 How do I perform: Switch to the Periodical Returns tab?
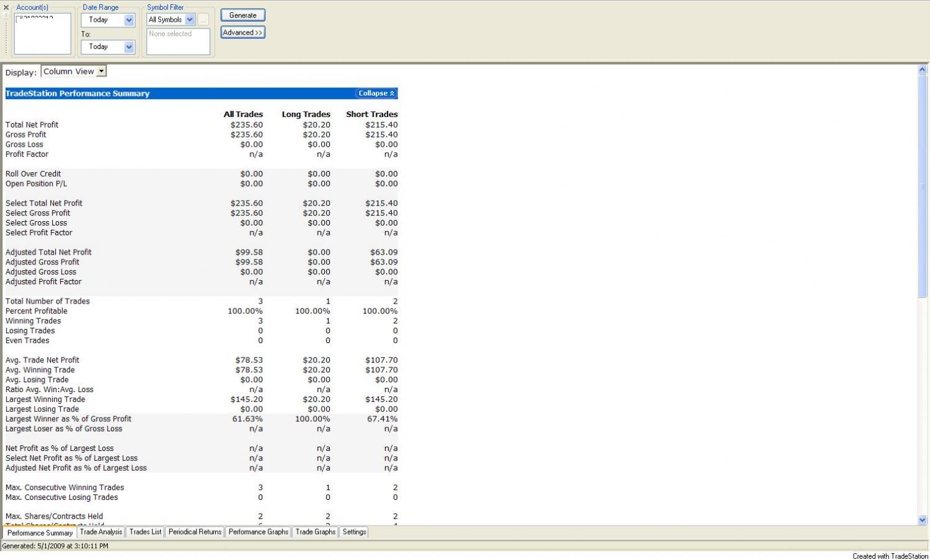point(195,532)
